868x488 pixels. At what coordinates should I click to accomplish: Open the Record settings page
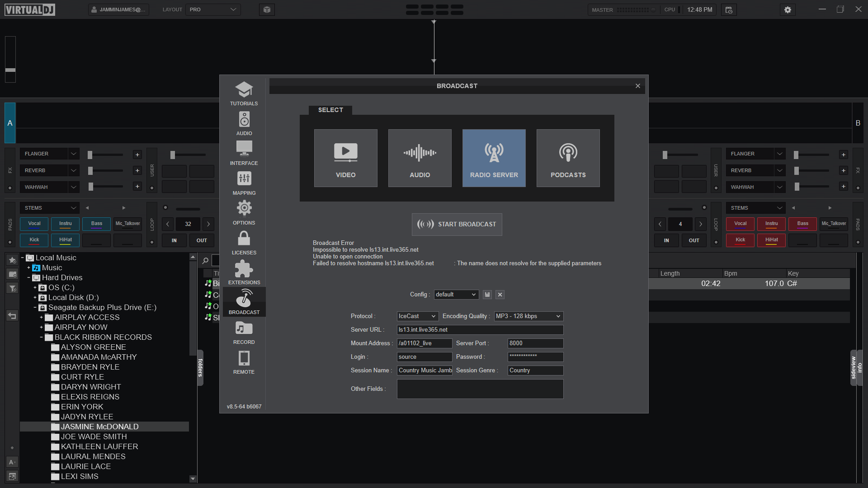pyautogui.click(x=244, y=332)
